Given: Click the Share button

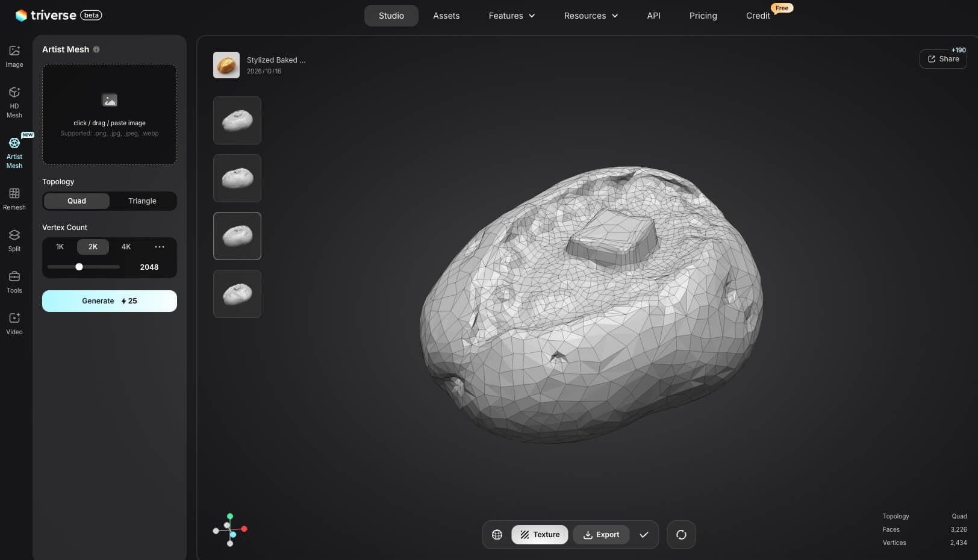Looking at the screenshot, I should pyautogui.click(x=943, y=59).
